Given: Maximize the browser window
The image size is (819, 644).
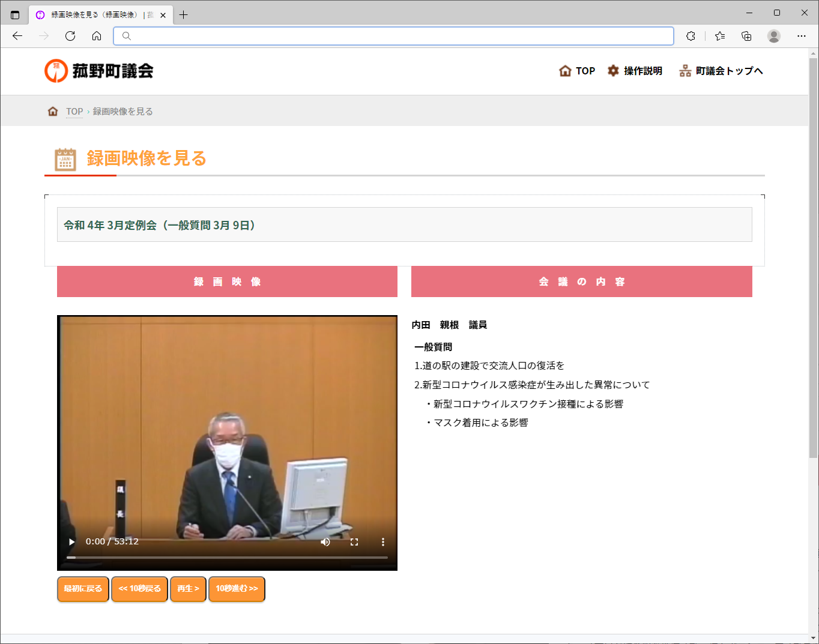Looking at the screenshot, I should point(777,13).
